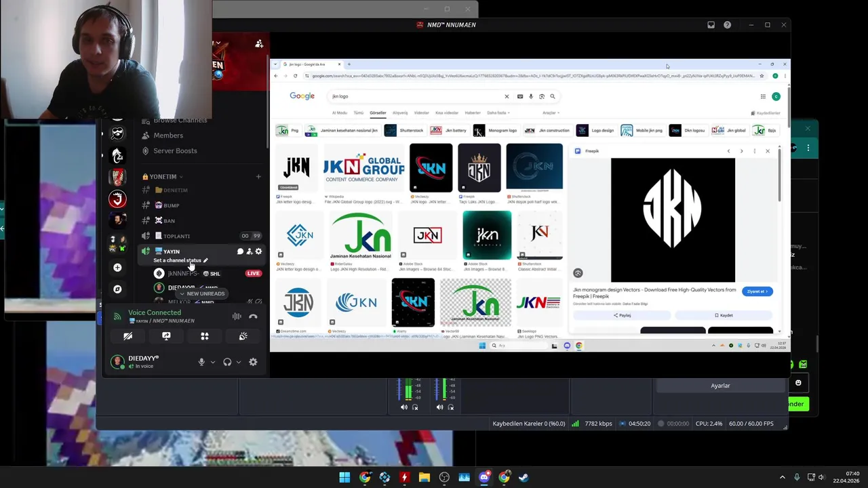The image size is (868, 488).
Task: Filter images by Shutterstock chip
Action: (404, 130)
